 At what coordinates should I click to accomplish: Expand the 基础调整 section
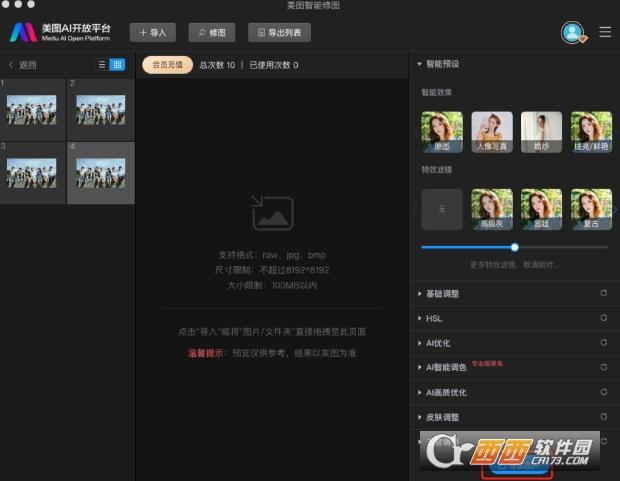tap(439, 294)
